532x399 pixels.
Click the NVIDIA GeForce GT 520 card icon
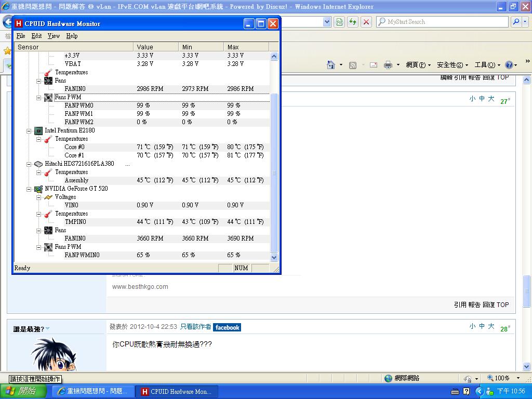(x=38, y=189)
